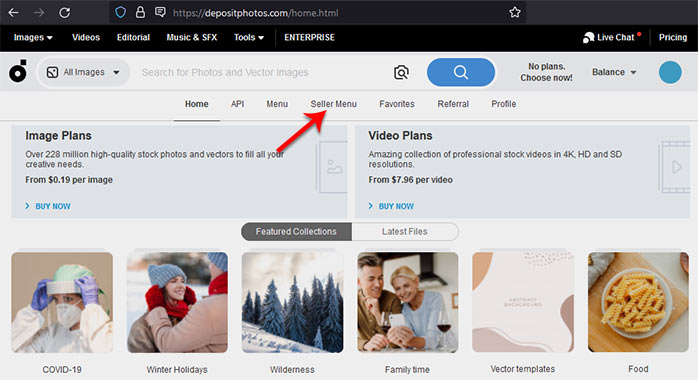Viewport: 698px width, 389px height.
Task: Click the 'Wilderness' caption label
Action: coord(292,369)
